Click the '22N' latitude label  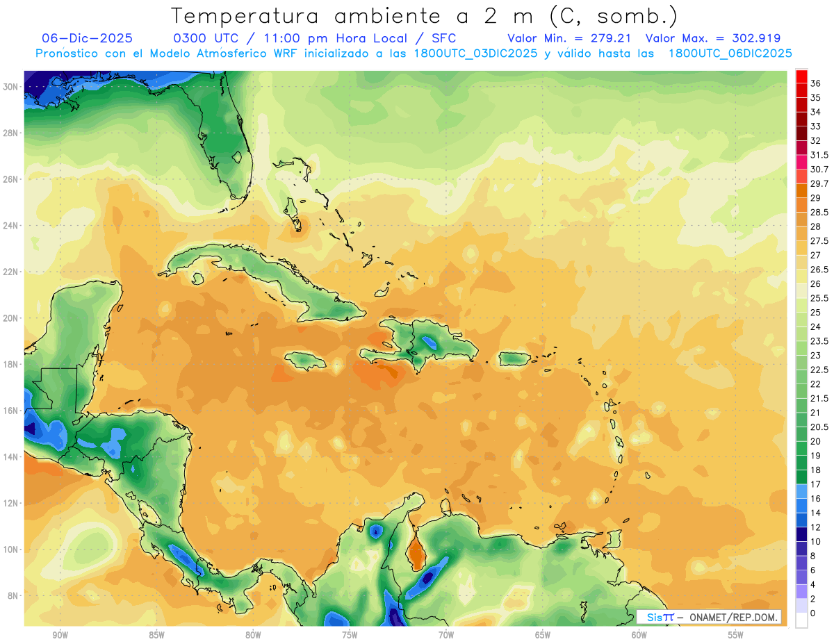pyautogui.click(x=12, y=272)
